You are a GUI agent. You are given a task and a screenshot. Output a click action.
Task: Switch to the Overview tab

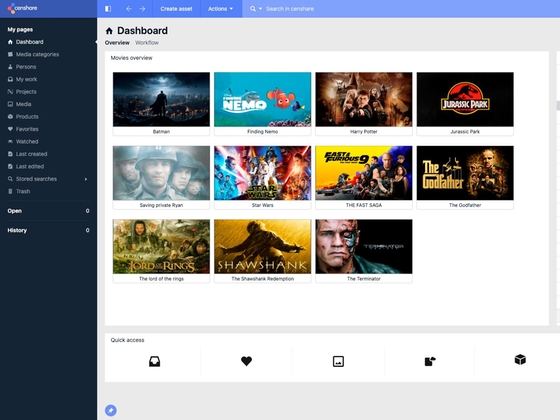[117, 42]
